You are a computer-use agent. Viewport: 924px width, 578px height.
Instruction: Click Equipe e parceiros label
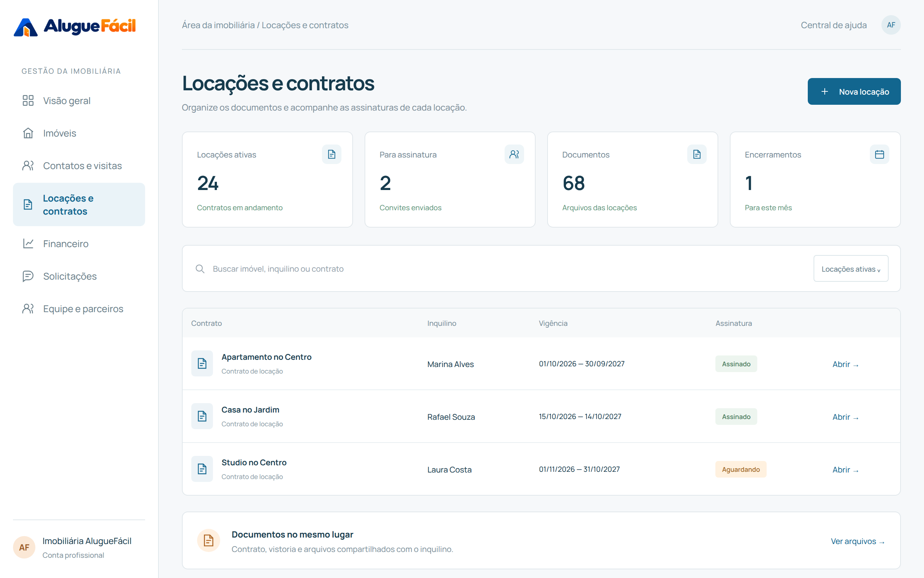click(x=83, y=309)
